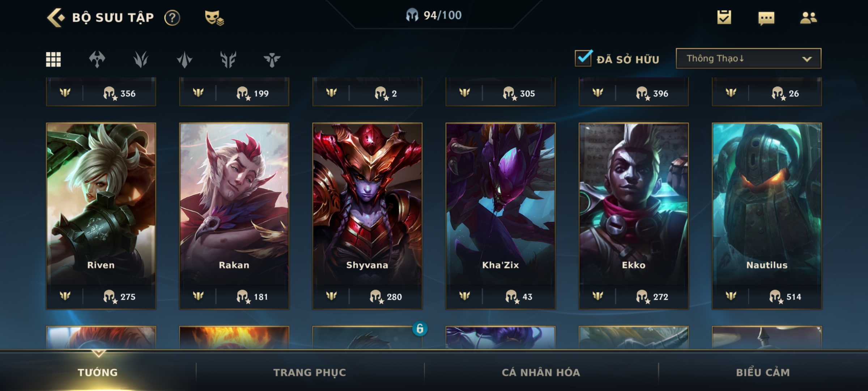This screenshot has width=868, height=391.
Task: Filter by the first role helmet icon
Action: [x=97, y=59]
